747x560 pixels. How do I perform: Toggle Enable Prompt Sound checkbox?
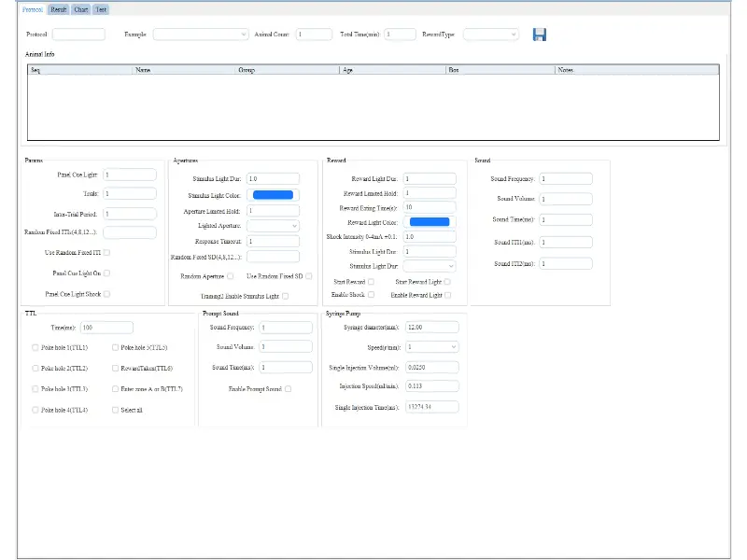coord(289,388)
